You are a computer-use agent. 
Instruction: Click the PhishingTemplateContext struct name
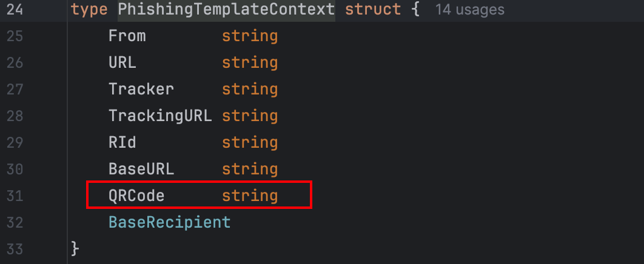[x=226, y=10]
